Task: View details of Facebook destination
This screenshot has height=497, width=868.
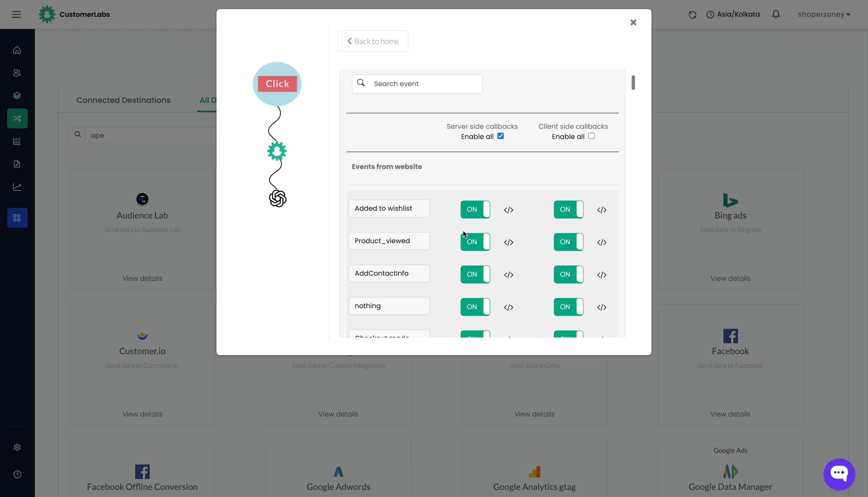Action: [731, 414]
